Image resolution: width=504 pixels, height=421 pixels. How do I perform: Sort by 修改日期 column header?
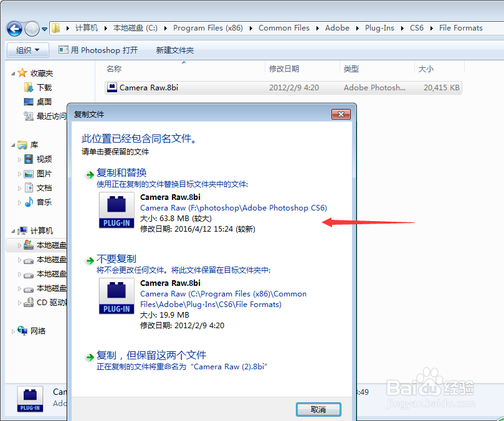coord(284,69)
